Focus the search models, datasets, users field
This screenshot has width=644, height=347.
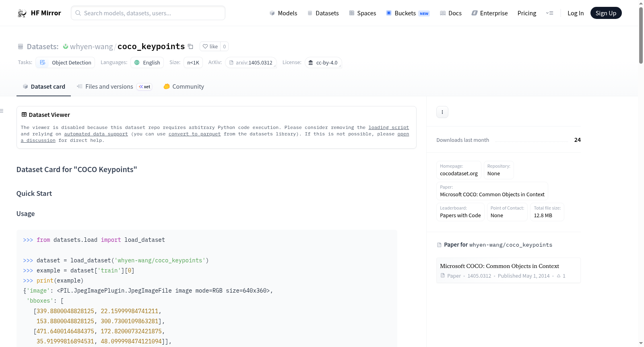tap(148, 13)
